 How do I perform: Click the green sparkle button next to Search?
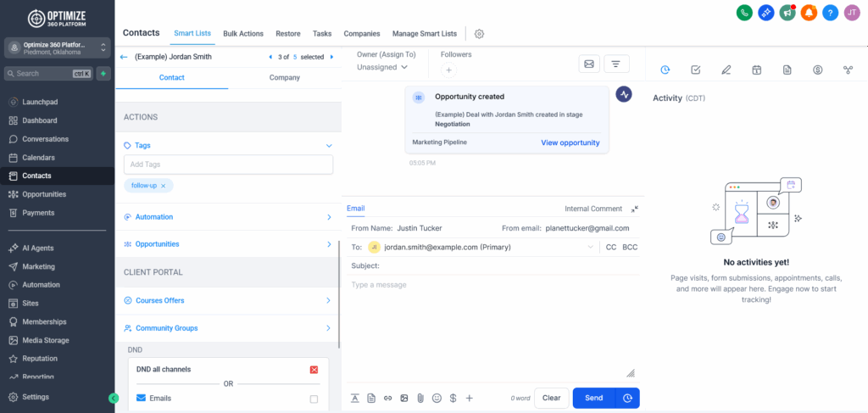coord(103,73)
